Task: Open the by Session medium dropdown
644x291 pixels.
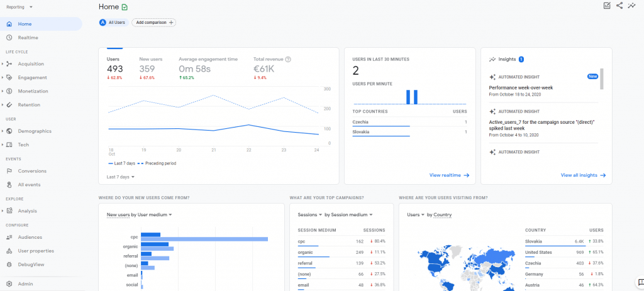Action: (x=348, y=215)
